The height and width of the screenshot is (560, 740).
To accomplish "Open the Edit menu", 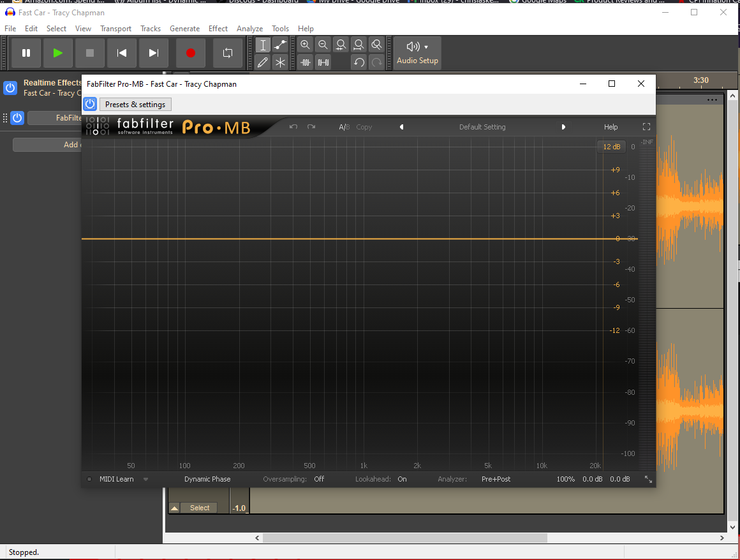I will (31, 29).
